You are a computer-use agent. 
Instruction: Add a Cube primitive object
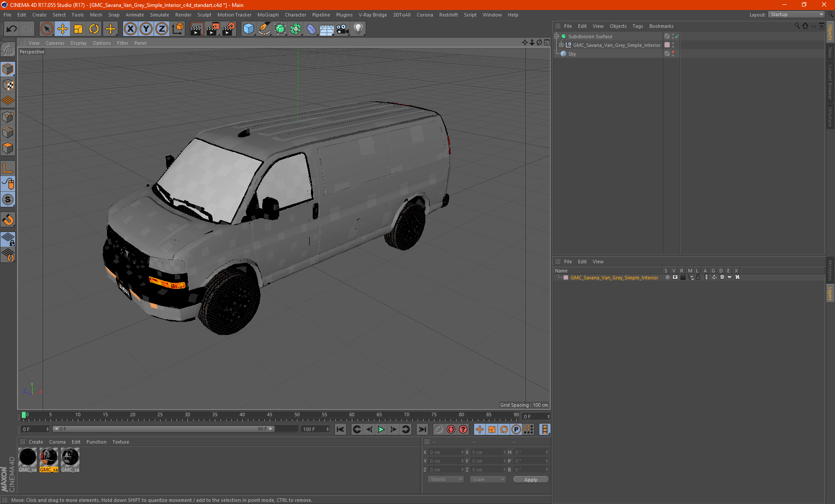248,29
